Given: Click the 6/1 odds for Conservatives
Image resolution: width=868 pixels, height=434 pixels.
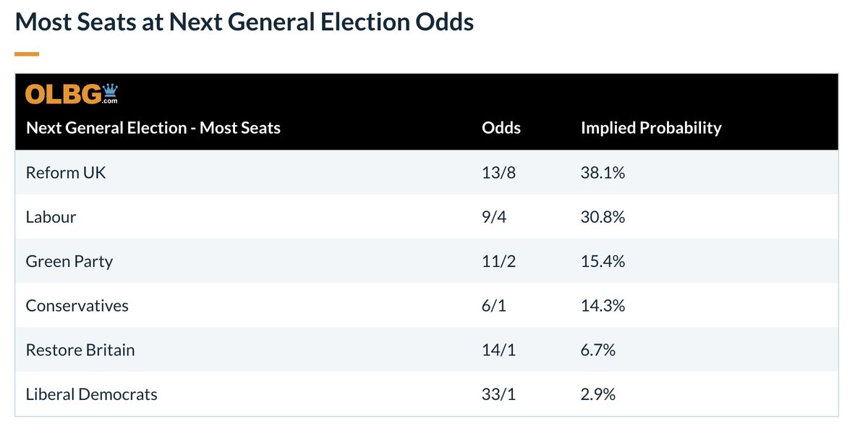Looking at the screenshot, I should (x=494, y=305).
